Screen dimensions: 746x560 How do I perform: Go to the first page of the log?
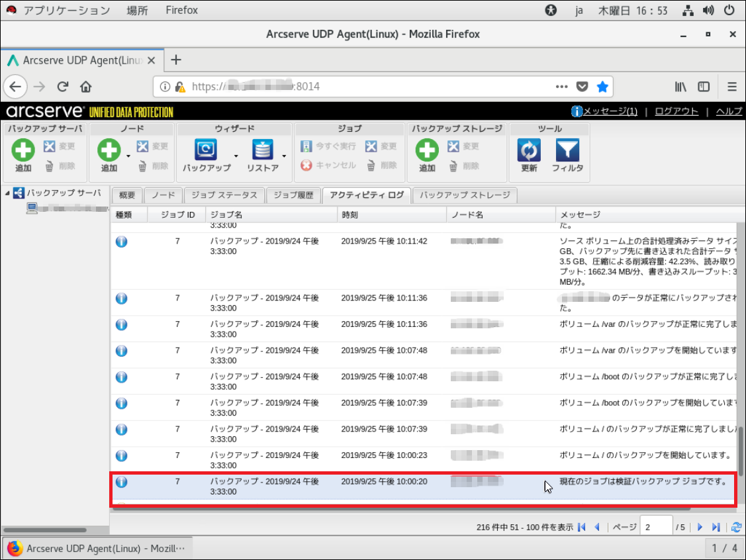tap(582, 527)
